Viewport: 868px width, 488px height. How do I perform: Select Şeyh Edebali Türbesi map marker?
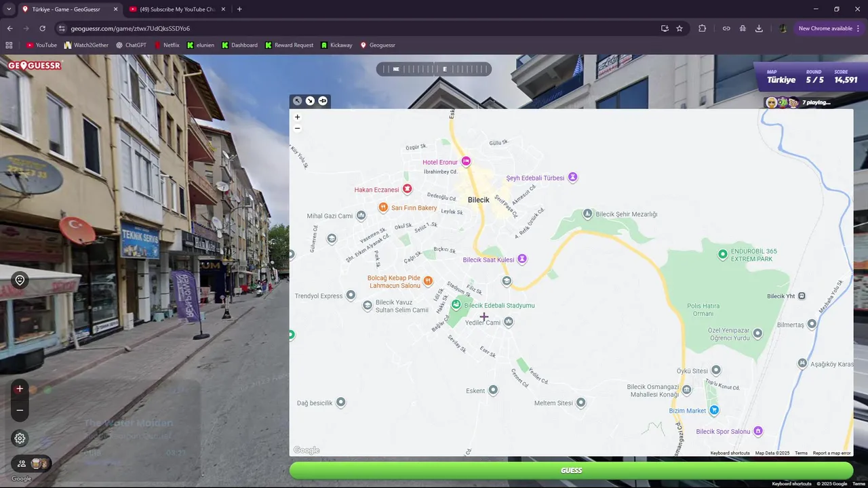[572, 178]
